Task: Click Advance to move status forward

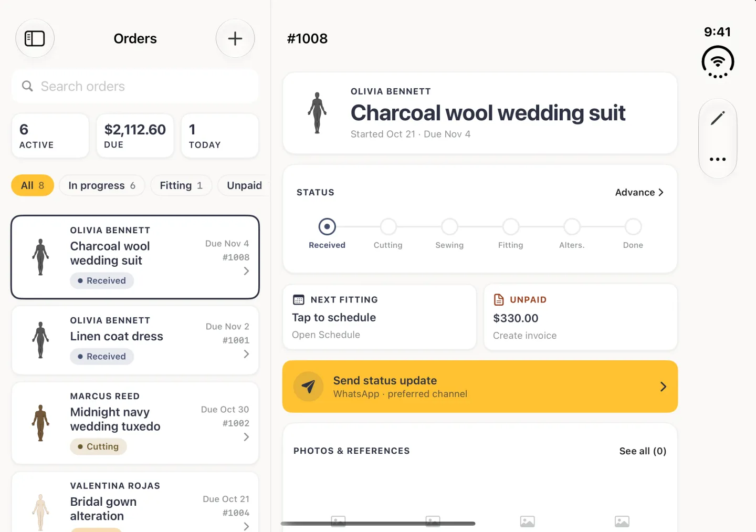Action: pyautogui.click(x=639, y=192)
